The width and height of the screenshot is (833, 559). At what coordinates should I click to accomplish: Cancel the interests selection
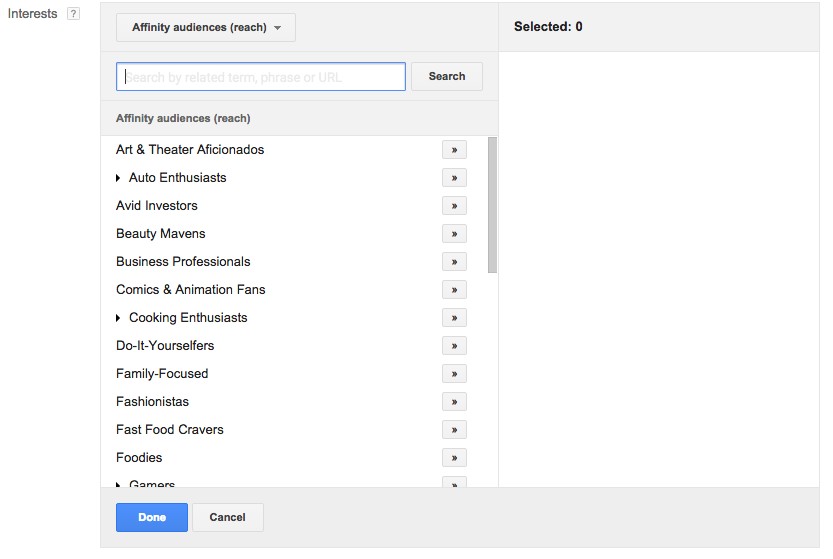227,517
